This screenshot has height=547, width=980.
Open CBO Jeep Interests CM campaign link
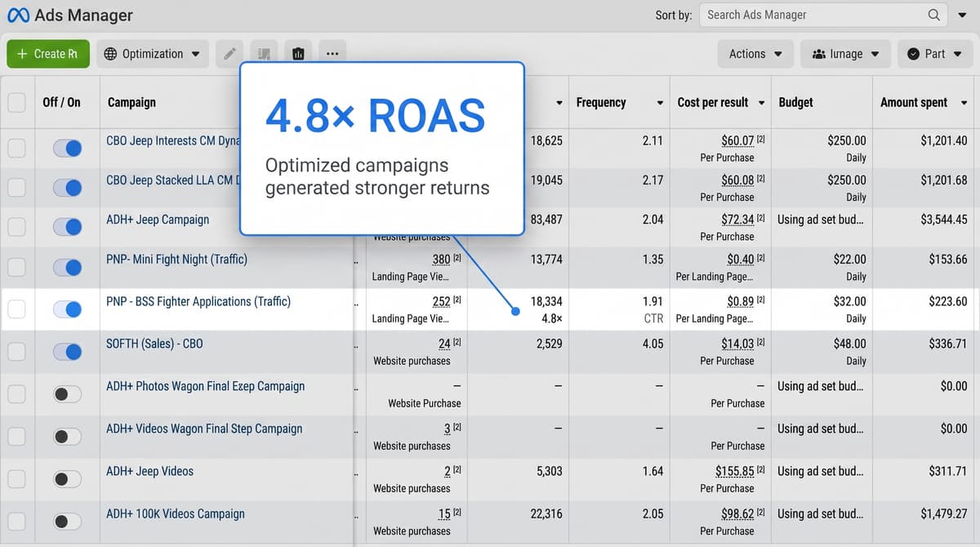pos(173,140)
